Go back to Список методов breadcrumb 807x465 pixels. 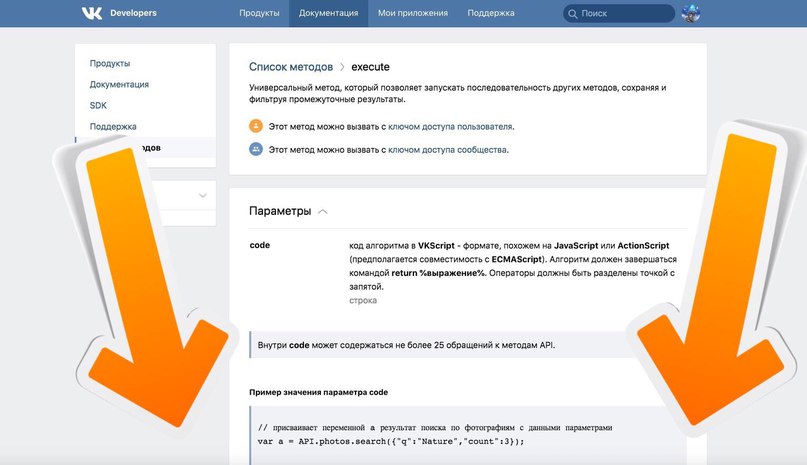coord(291,67)
